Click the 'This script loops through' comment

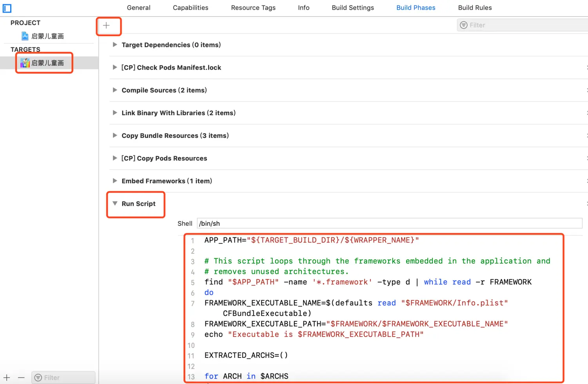pyautogui.click(x=377, y=261)
